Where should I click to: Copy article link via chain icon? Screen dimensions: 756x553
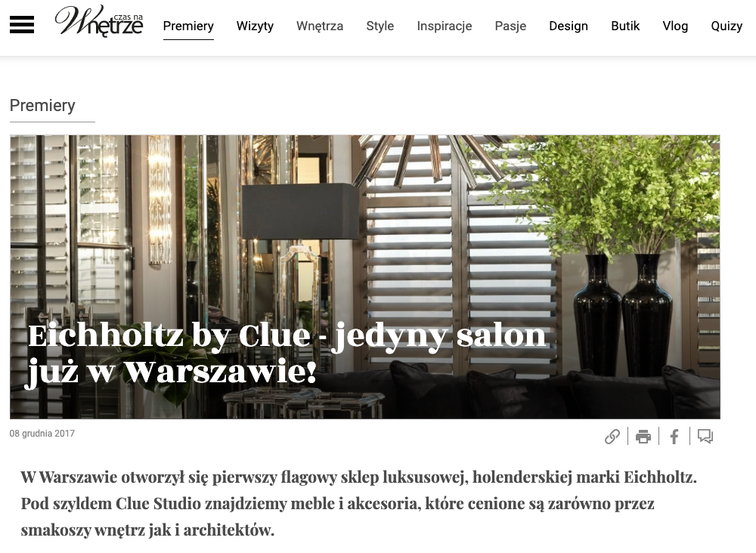coord(612,437)
